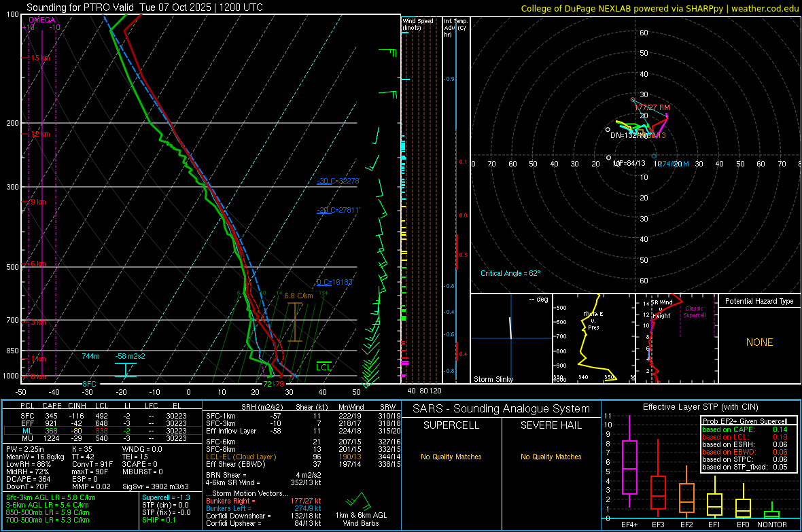Image resolution: width=802 pixels, height=532 pixels.
Task: Click the orange "NONE" hazard type text
Action: click(759, 342)
